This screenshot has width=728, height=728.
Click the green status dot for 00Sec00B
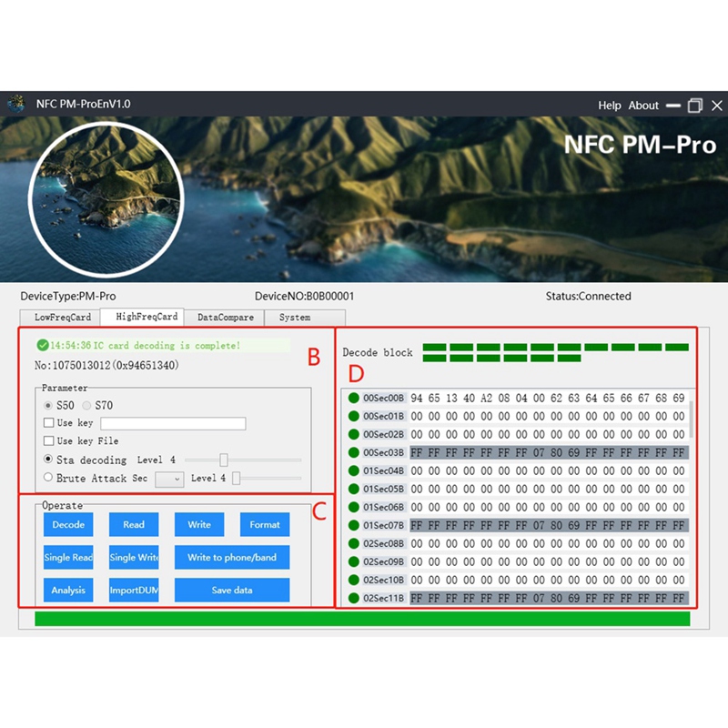pos(354,398)
